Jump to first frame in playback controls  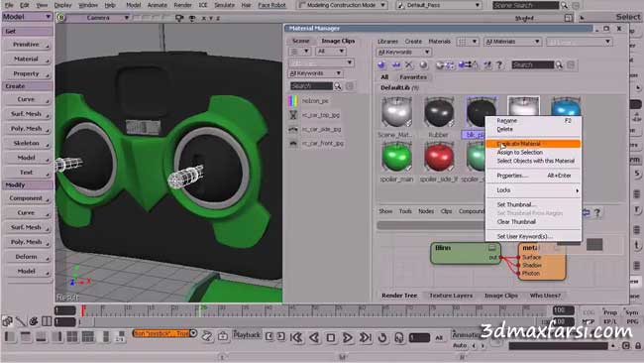(296, 337)
